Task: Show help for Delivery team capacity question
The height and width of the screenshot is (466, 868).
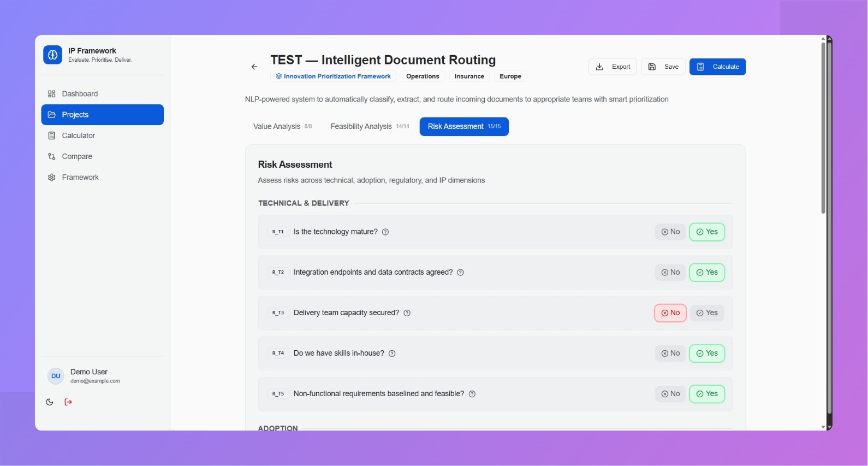Action: pyautogui.click(x=407, y=313)
